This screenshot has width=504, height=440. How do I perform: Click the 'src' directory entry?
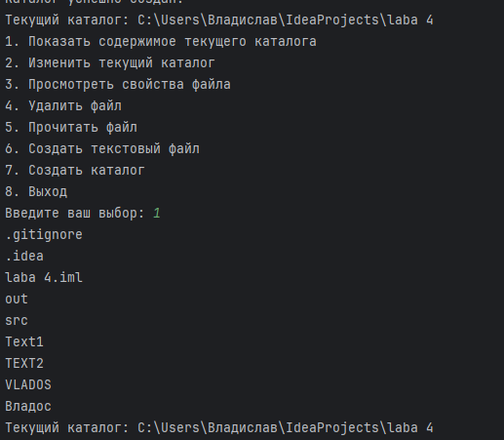pyautogui.click(x=17, y=321)
